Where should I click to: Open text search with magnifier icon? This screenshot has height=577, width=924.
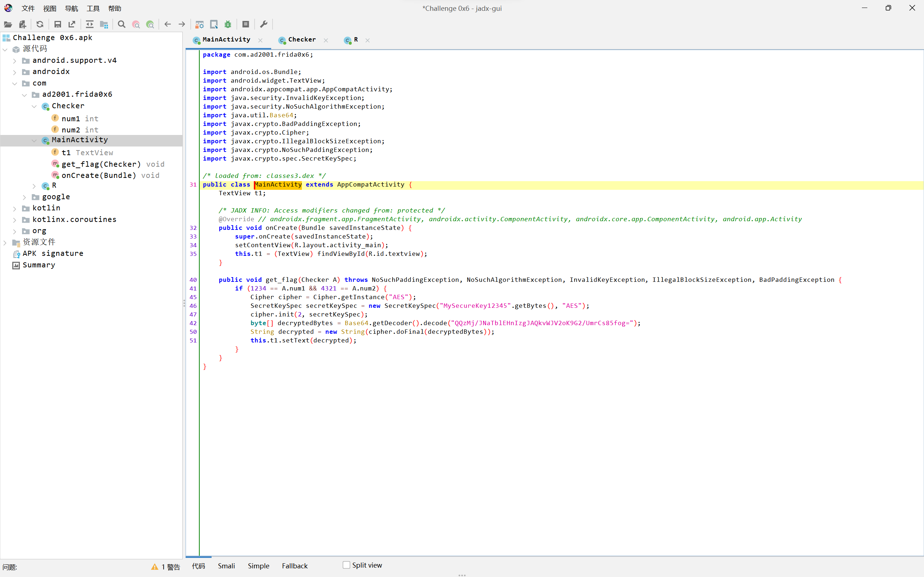point(121,25)
